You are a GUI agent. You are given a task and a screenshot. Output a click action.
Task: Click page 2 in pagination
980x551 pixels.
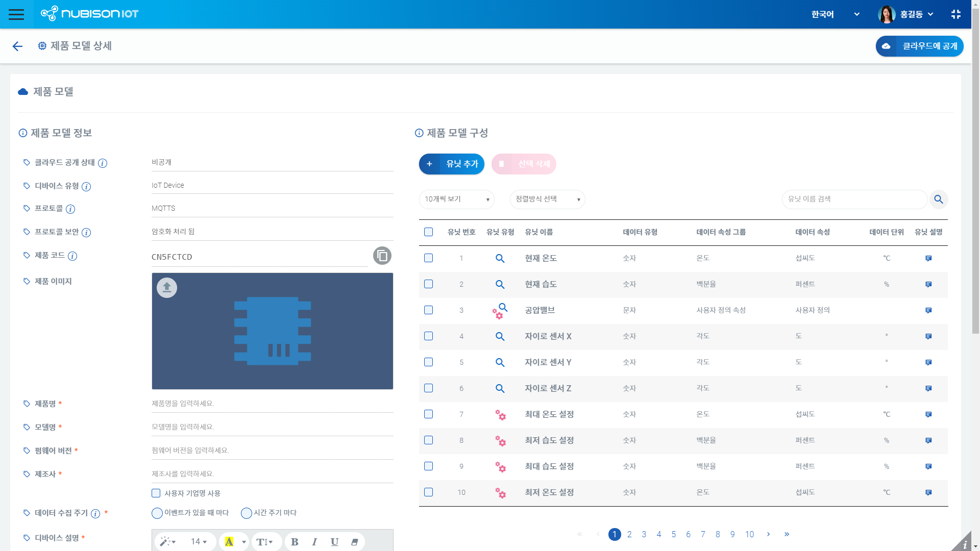[629, 534]
